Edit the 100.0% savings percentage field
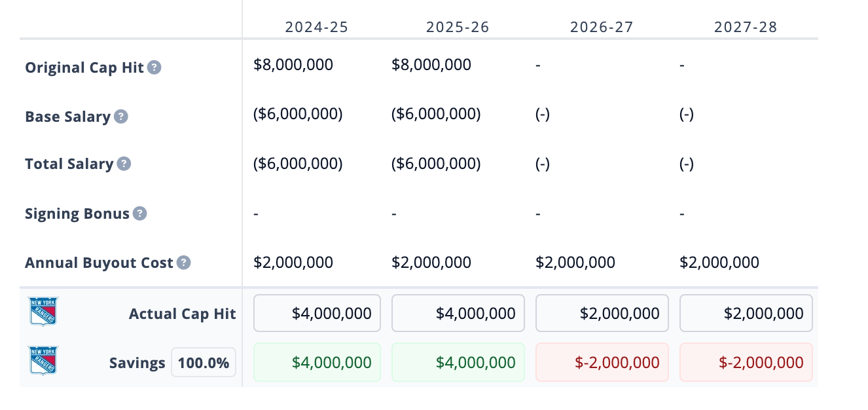 tap(204, 362)
